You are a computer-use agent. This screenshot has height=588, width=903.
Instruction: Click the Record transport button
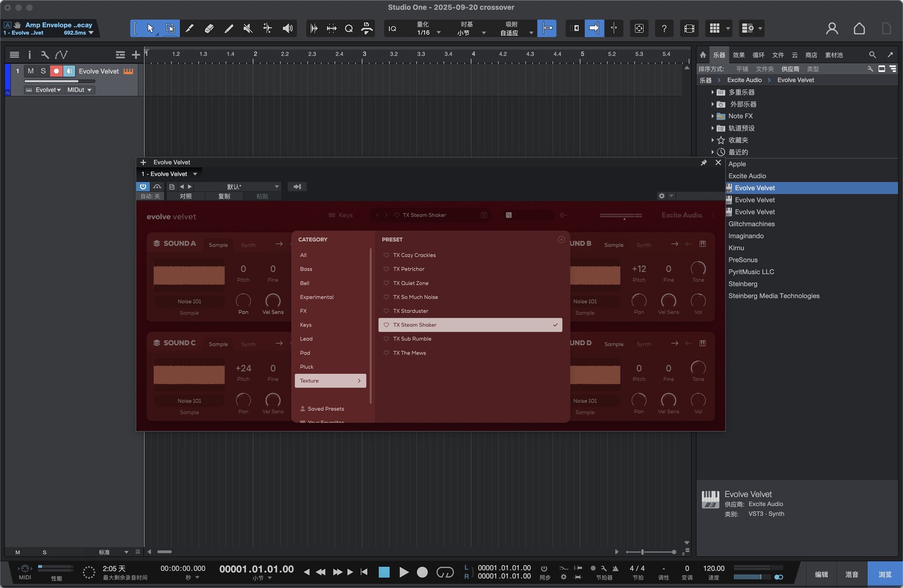[x=422, y=572]
